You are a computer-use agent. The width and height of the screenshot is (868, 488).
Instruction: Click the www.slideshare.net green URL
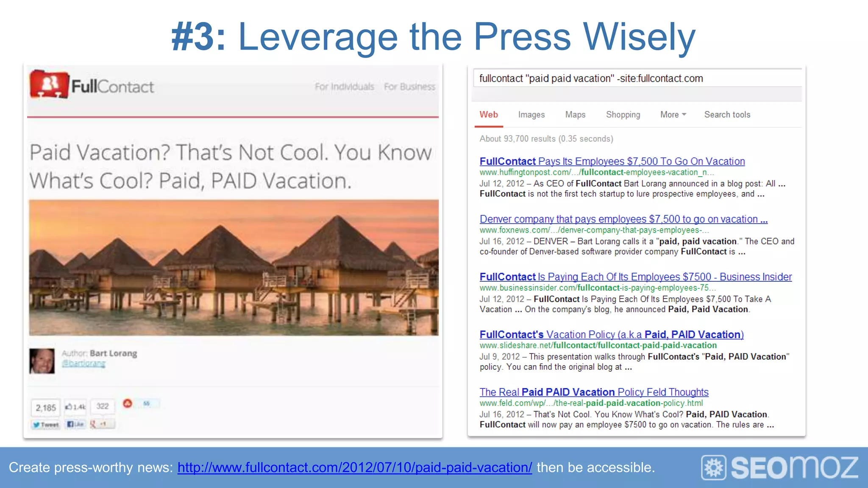tap(598, 345)
